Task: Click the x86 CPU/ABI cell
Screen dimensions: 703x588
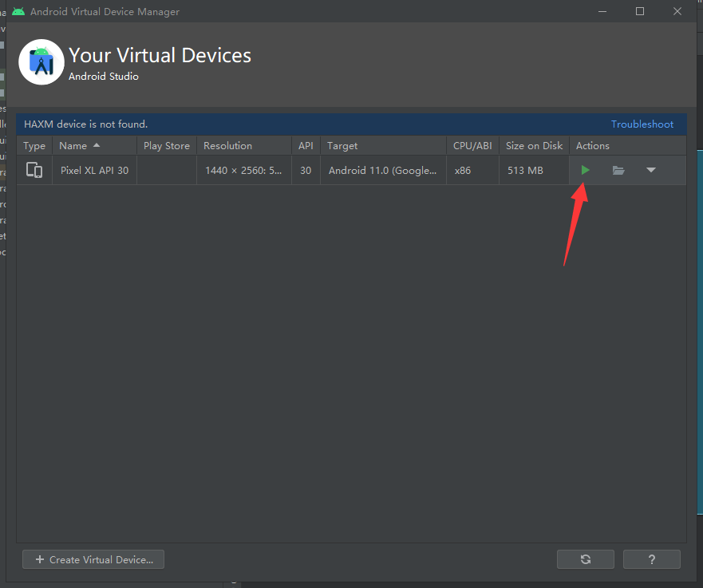Action: pos(472,170)
